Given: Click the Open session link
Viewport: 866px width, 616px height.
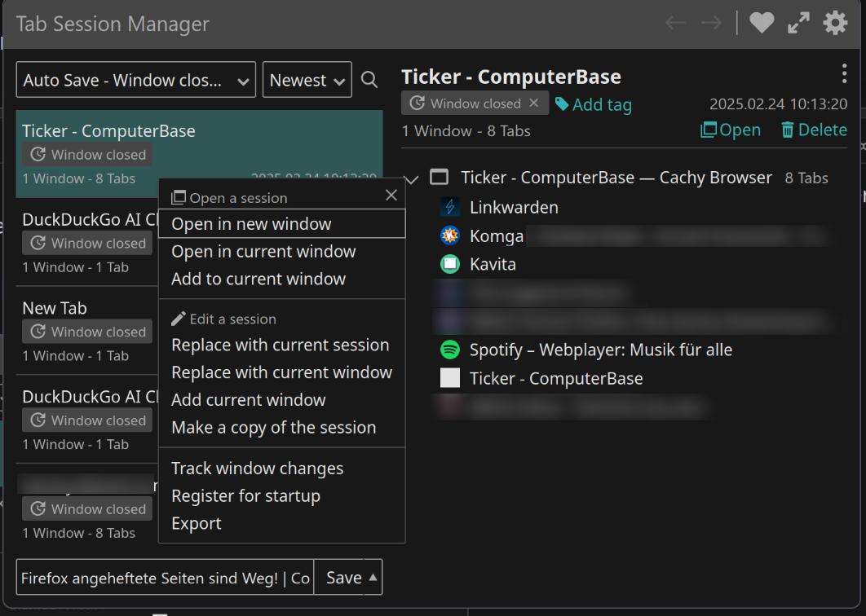Looking at the screenshot, I should click(730, 130).
